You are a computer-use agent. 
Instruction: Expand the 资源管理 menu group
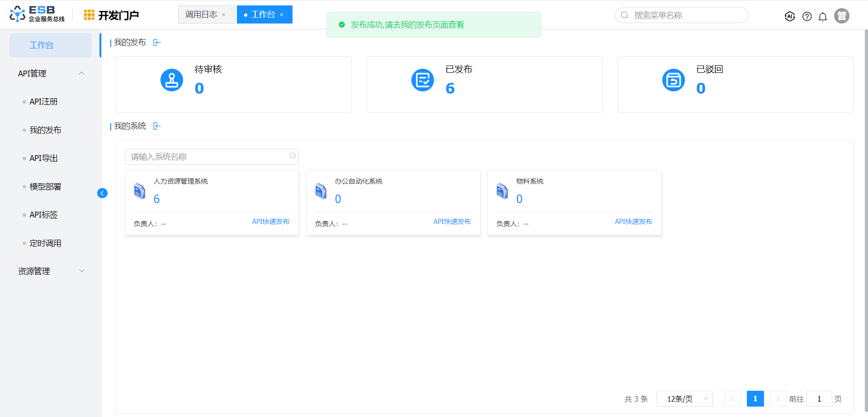pyautogui.click(x=82, y=271)
